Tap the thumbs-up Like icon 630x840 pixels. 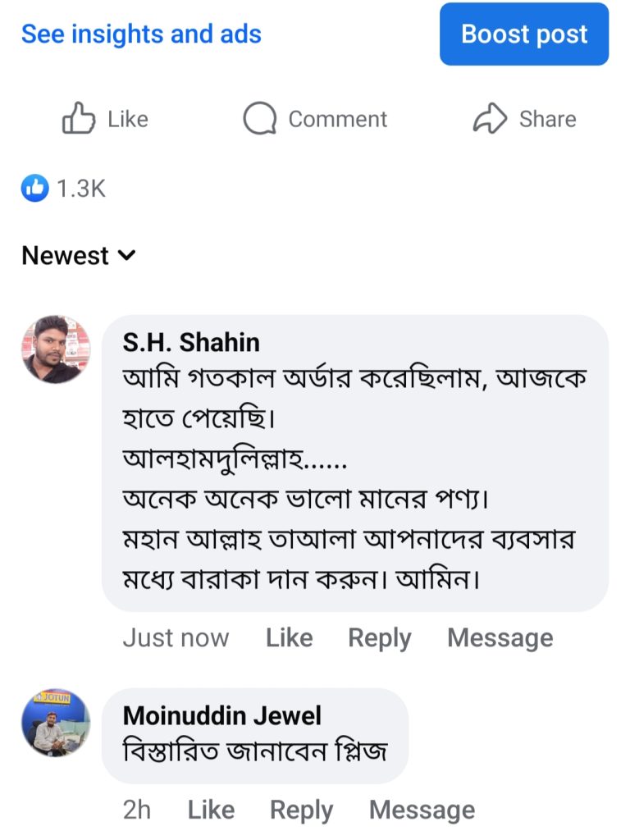pyautogui.click(x=80, y=119)
